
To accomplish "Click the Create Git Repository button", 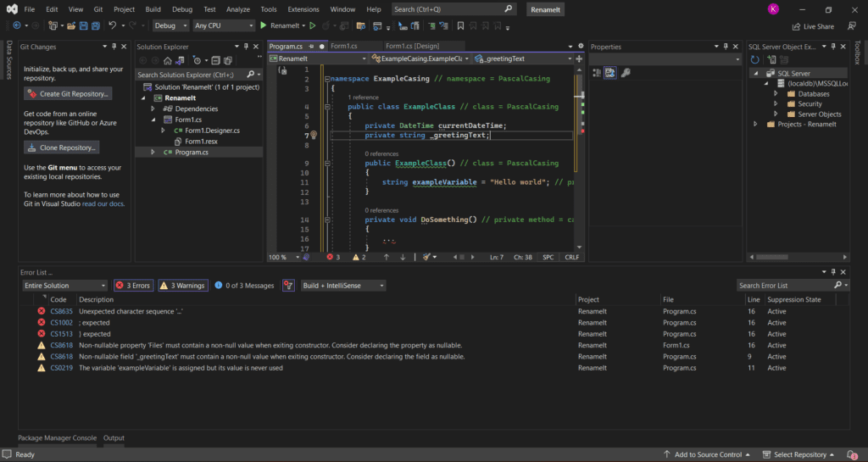I will (x=68, y=94).
